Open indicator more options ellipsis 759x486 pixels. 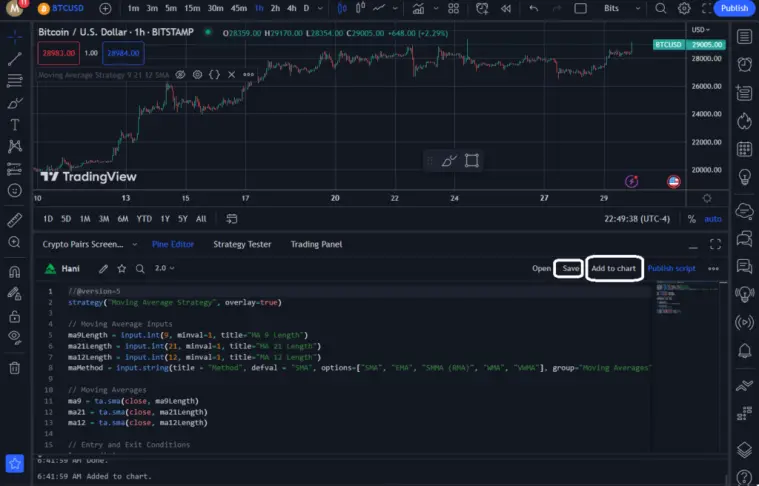[248, 75]
